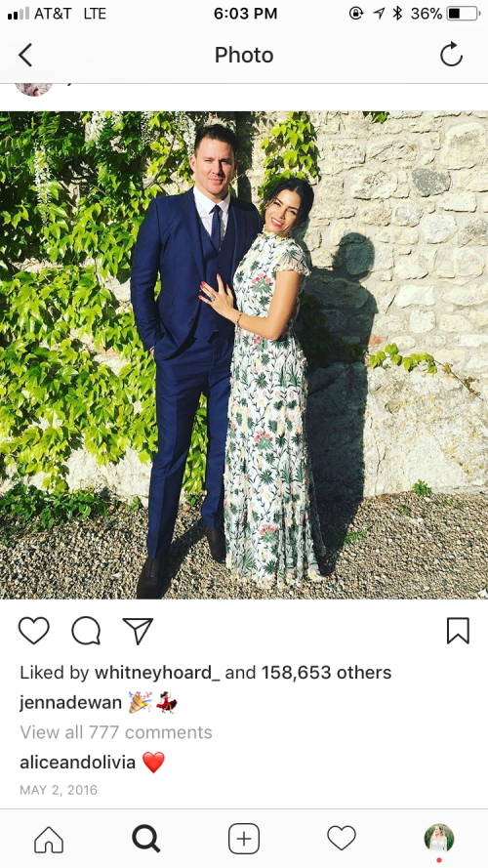Open Activity heart tab in bottom bar

(342, 838)
